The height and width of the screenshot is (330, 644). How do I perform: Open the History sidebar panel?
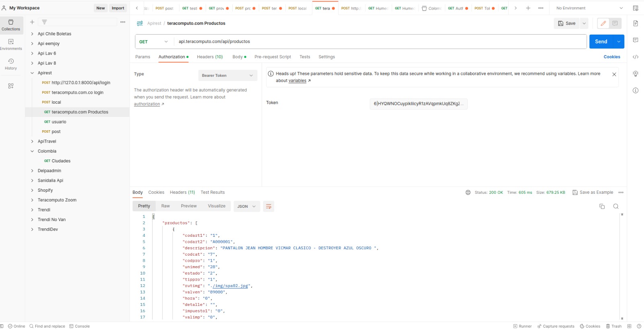11,64
